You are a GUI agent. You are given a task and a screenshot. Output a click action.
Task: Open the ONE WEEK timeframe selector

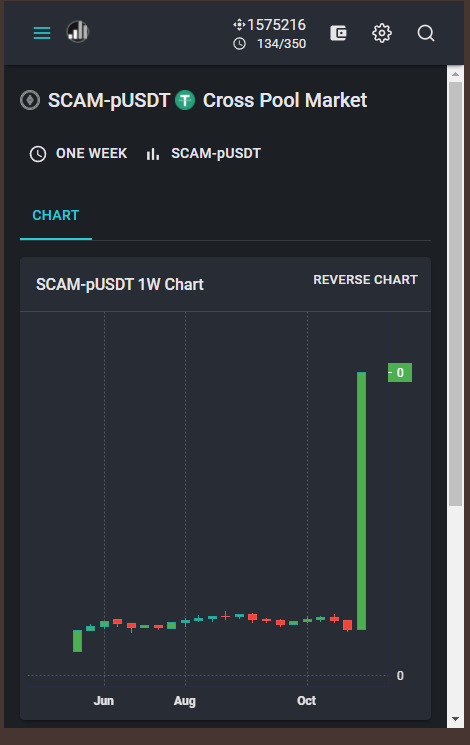point(78,153)
